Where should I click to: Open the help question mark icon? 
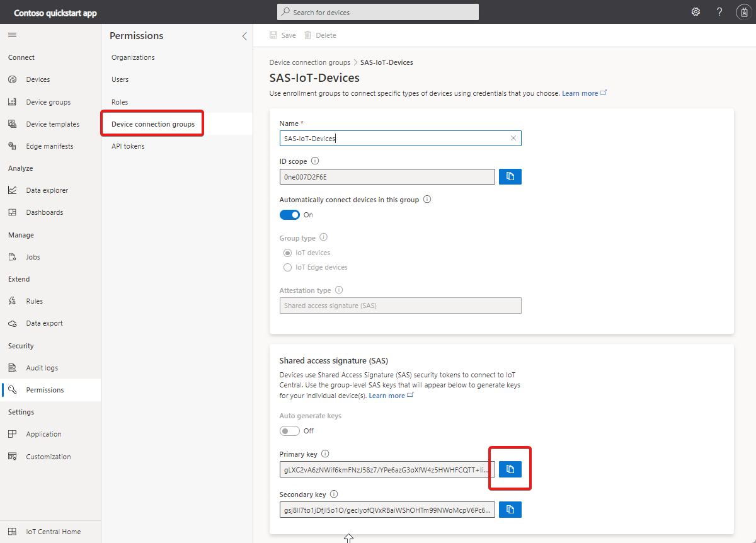coord(719,12)
